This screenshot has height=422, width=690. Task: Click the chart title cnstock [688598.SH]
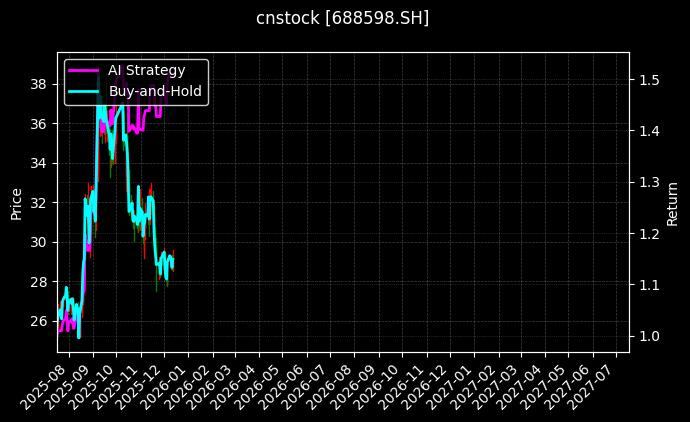(x=343, y=18)
